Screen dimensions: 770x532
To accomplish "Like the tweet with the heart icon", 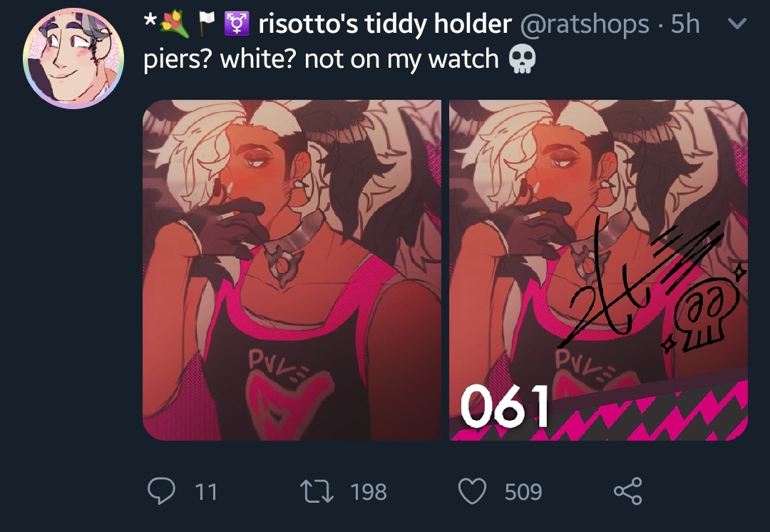I will [x=473, y=491].
